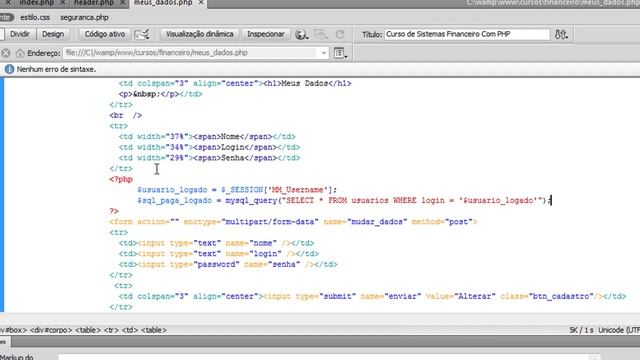This screenshot has width=640, height=360.
Task: Click the home page icon
Action: point(20,53)
